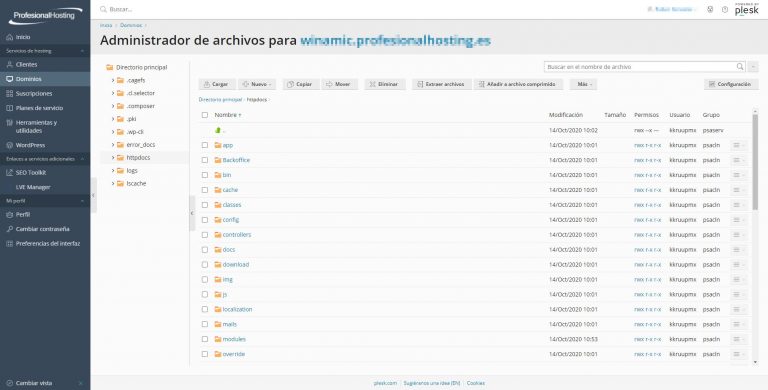Check the cache folder checkbox
This screenshot has height=390, width=768.
click(205, 190)
